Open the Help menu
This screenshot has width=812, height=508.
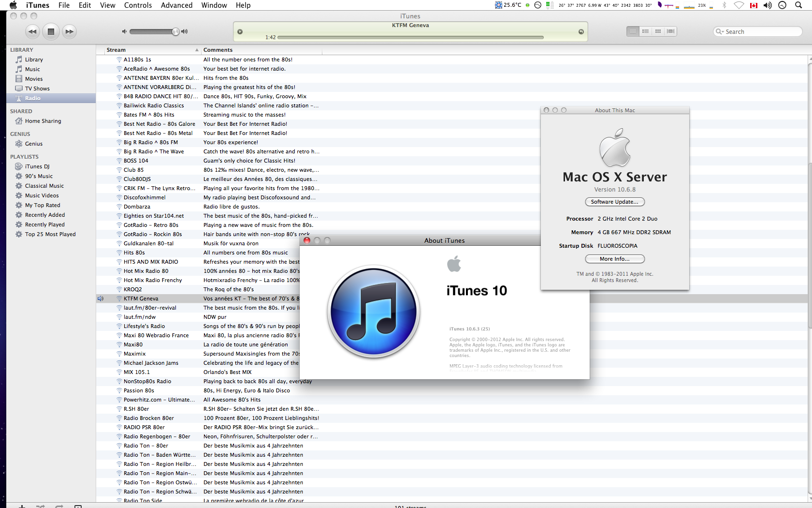243,5
